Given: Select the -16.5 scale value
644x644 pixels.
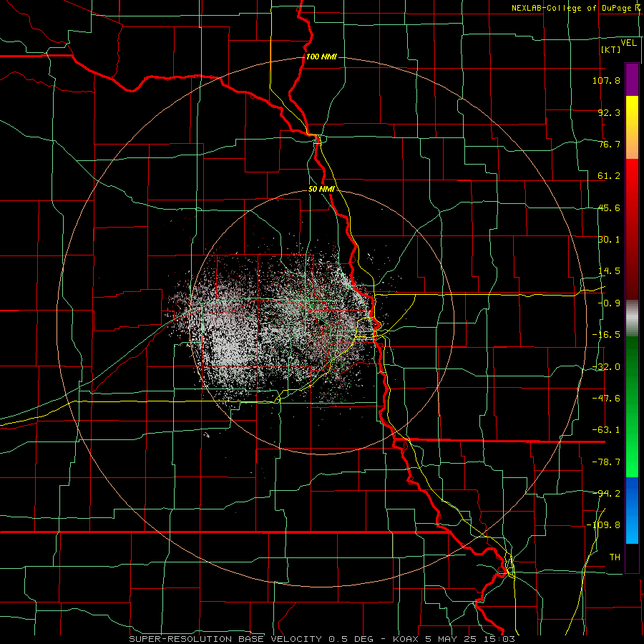Looking at the screenshot, I should 606,335.
